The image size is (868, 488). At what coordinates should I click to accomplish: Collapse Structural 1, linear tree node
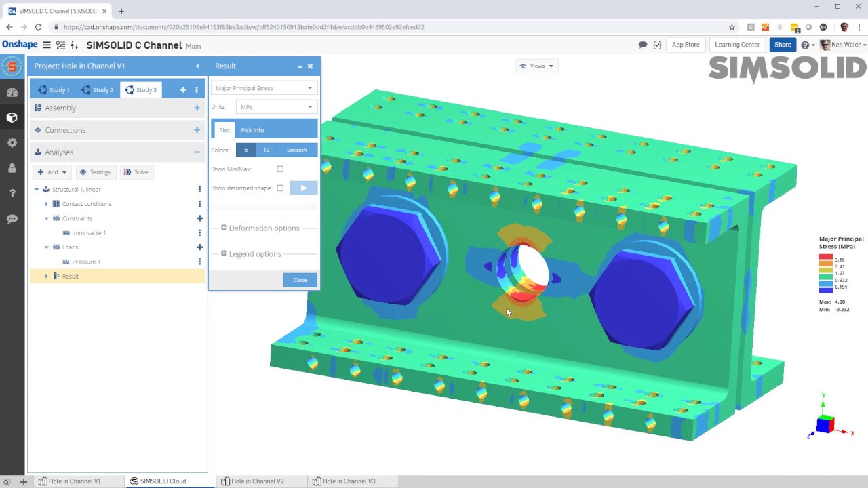click(x=37, y=190)
